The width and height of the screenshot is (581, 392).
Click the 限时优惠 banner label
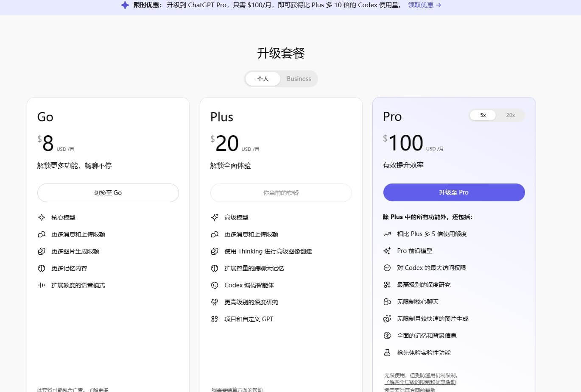pyautogui.click(x=148, y=5)
